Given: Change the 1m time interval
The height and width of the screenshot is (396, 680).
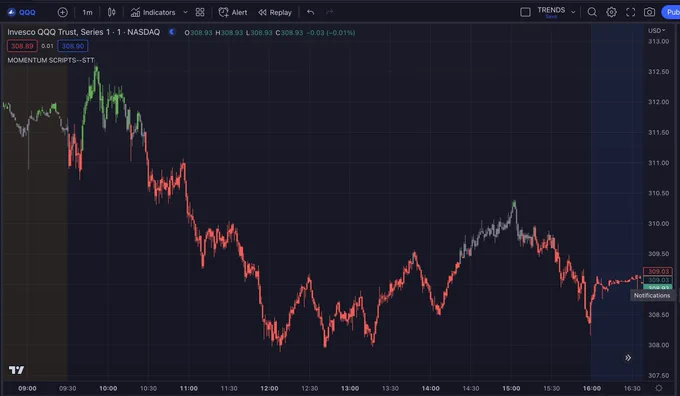Looking at the screenshot, I should tap(87, 12).
